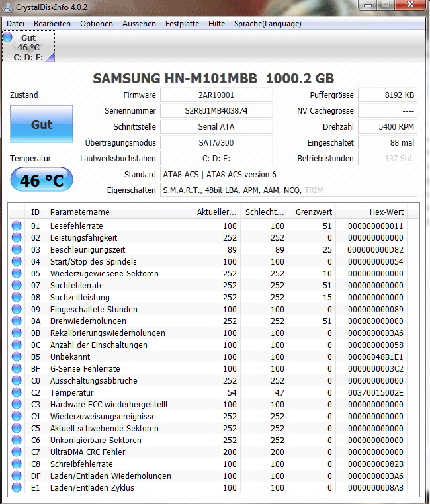Select the SAMSUNG HN-M101MBB 1000.2 GB heading
This screenshot has width=430, height=504.
pyautogui.click(x=214, y=79)
